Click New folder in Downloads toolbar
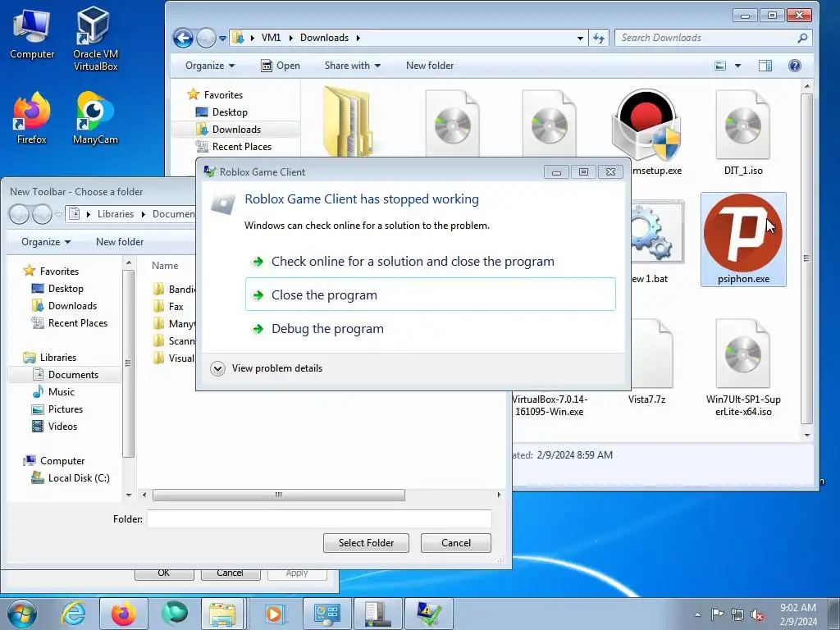This screenshot has height=630, width=840. (x=430, y=66)
